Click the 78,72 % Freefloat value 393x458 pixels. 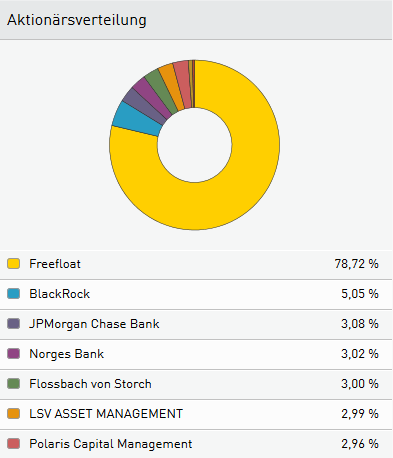click(x=357, y=264)
